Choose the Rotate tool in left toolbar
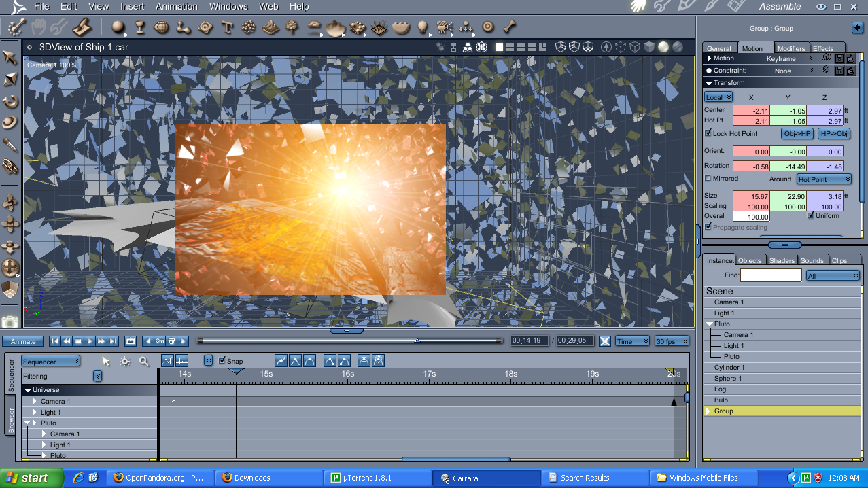The width and height of the screenshot is (868, 488). point(10,102)
